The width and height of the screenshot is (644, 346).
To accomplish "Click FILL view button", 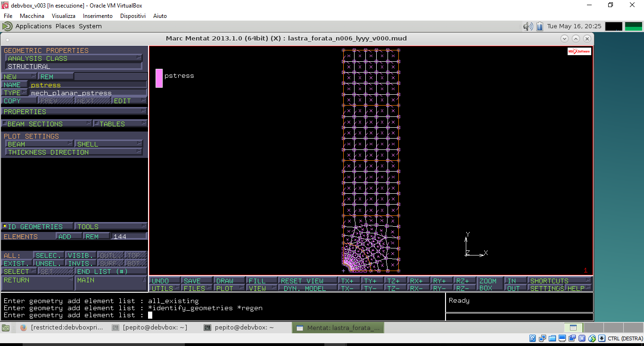I will (x=262, y=280).
